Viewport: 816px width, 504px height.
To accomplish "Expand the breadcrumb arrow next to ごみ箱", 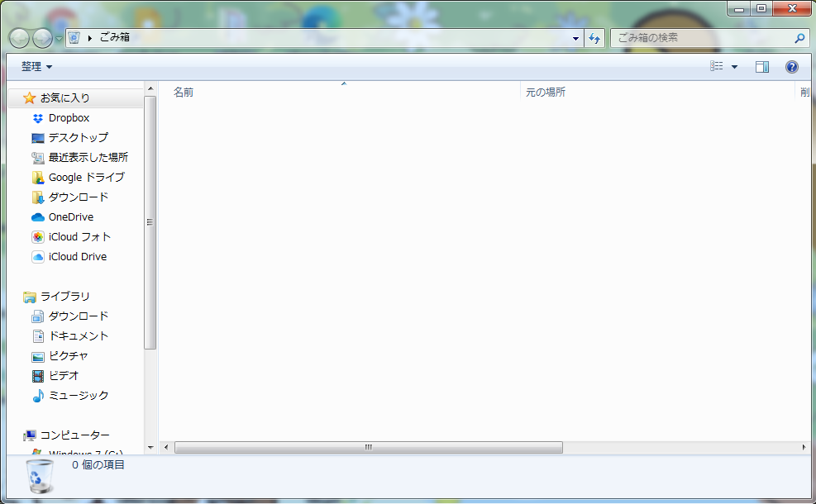I will [91, 38].
